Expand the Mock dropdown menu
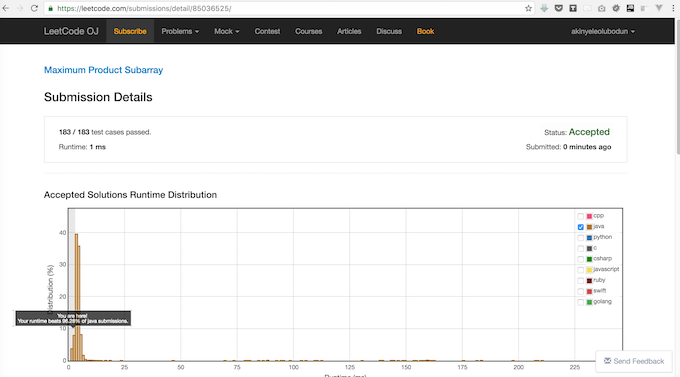The width and height of the screenshot is (680, 377). click(x=226, y=31)
